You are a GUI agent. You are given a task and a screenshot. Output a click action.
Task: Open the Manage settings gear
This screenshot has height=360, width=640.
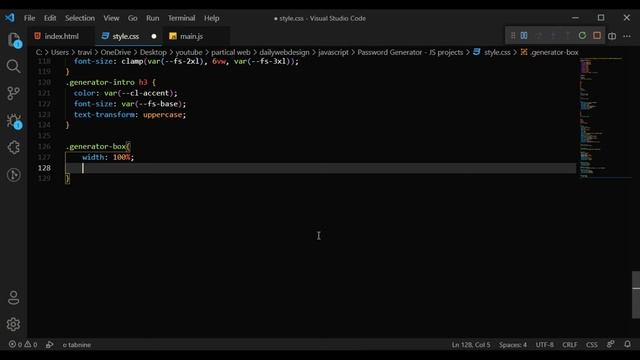(13, 324)
